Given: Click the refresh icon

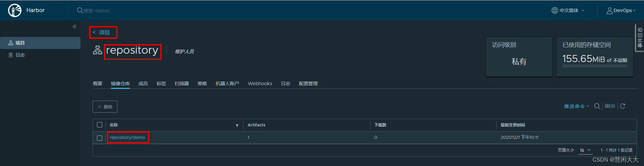Looking at the screenshot, I should point(623,106).
